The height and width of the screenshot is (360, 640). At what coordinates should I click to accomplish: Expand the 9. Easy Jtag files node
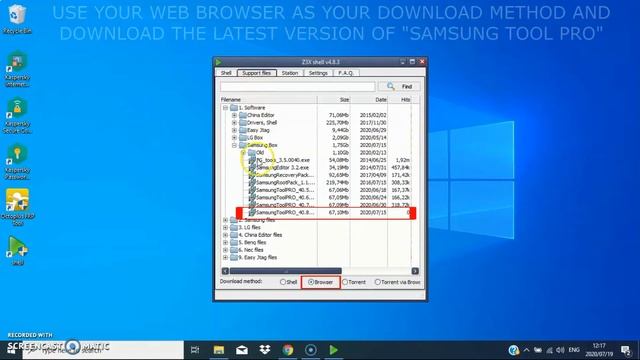[x=225, y=258]
